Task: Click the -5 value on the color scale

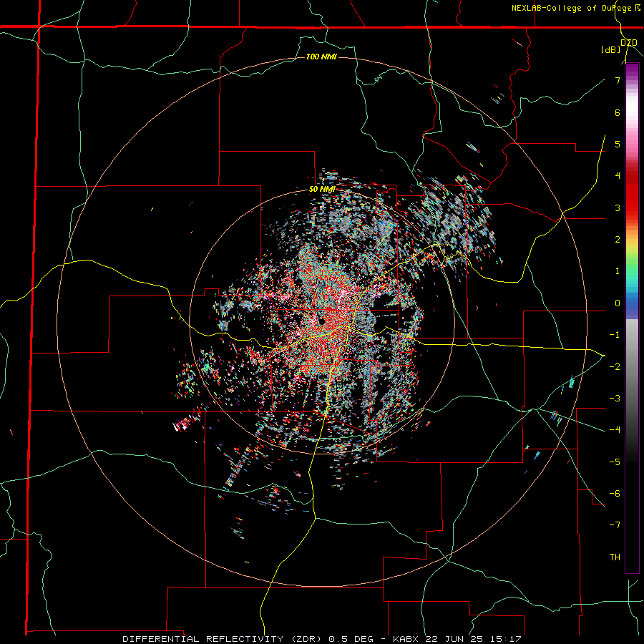Action: click(x=615, y=462)
